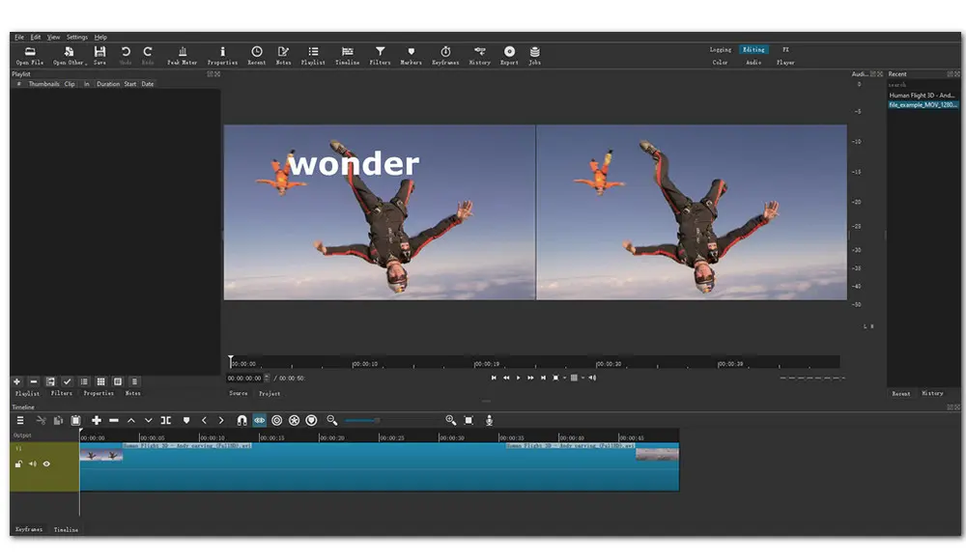Screen dimensions: 966x560
Task: Click the timeline record audio microphone
Action: (x=489, y=420)
